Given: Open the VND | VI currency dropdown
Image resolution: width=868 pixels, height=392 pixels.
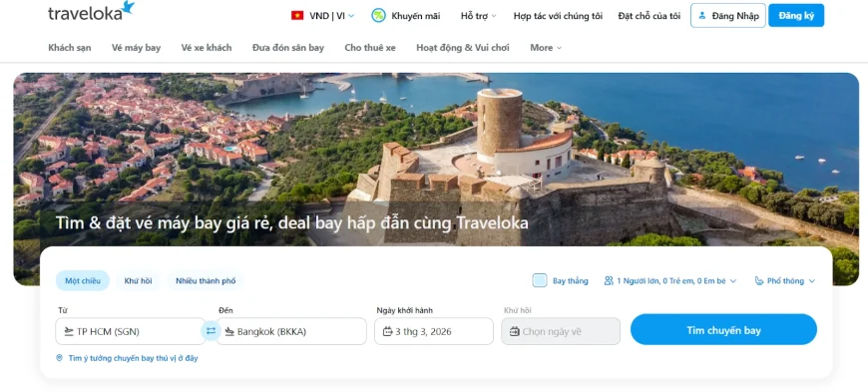Looking at the screenshot, I should click(323, 16).
